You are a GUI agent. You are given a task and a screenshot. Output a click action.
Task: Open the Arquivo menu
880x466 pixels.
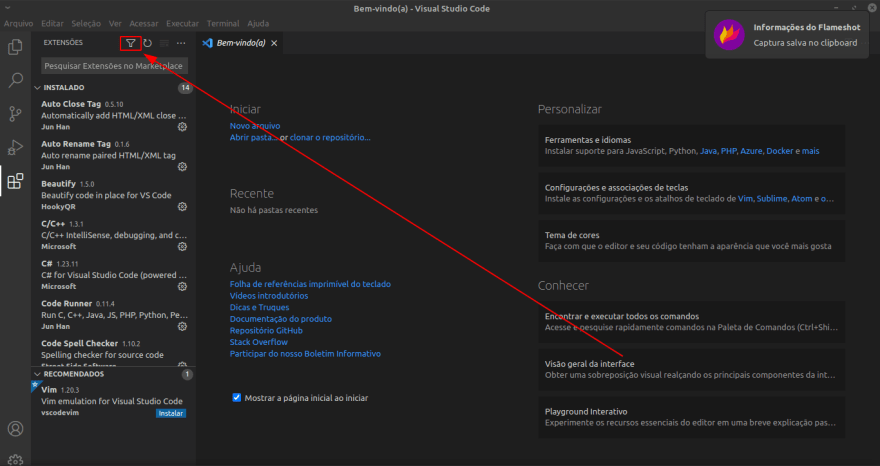[19, 24]
